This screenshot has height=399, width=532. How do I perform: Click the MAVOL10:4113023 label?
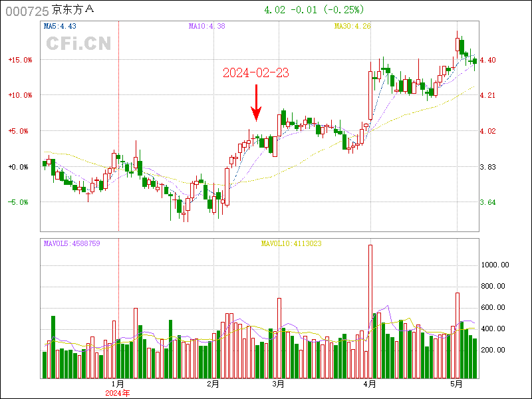(x=291, y=243)
